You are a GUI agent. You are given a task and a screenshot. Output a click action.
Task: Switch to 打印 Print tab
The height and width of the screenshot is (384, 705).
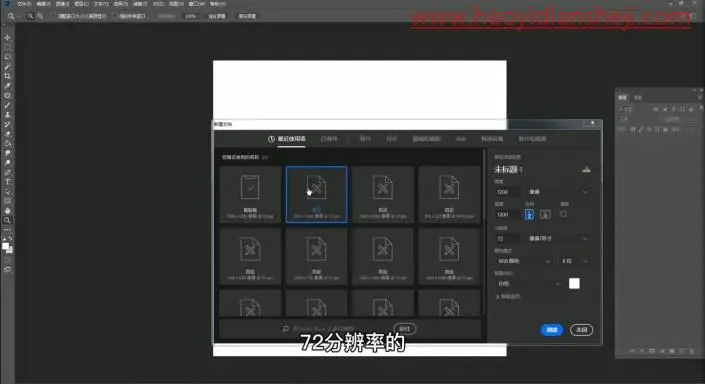click(x=392, y=139)
